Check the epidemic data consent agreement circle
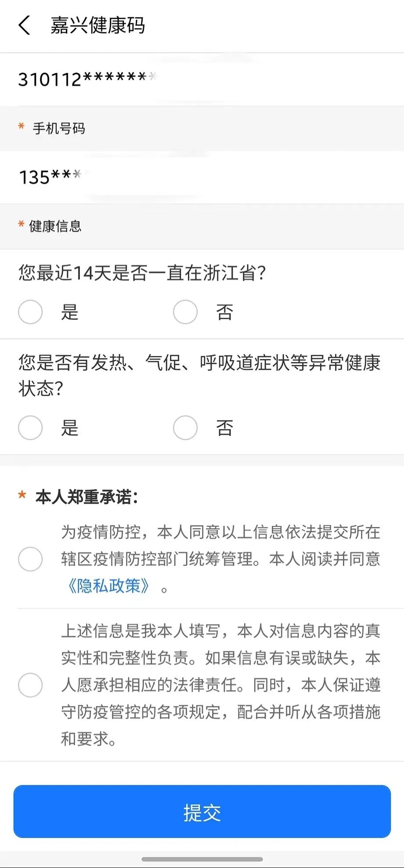Image resolution: width=404 pixels, height=868 pixels. (30, 559)
